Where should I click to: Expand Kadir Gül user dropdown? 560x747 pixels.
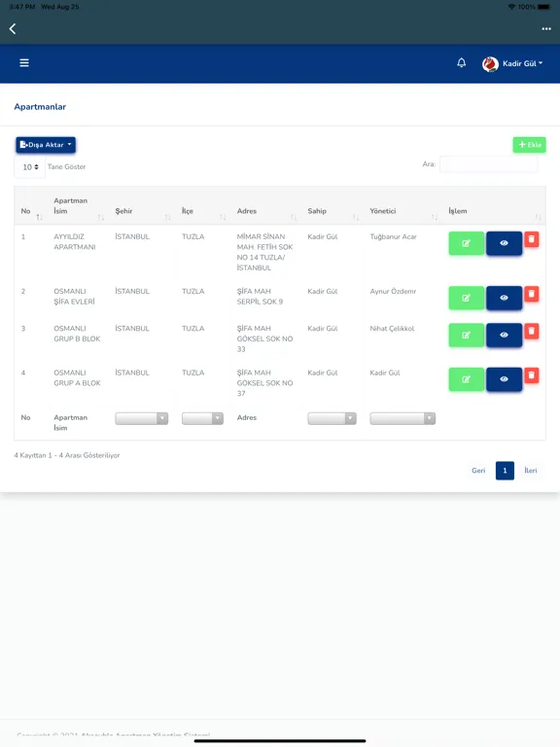click(522, 63)
